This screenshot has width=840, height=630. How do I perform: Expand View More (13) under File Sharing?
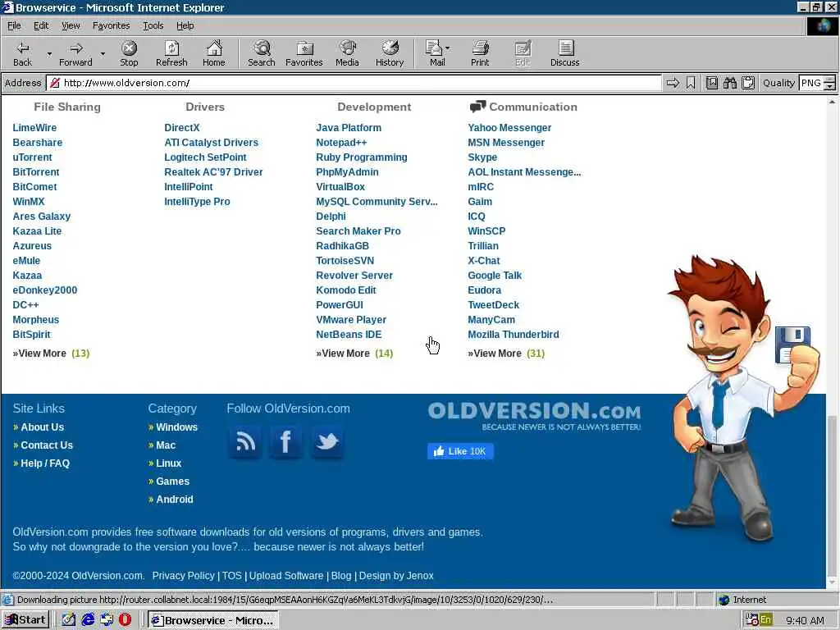(51, 354)
